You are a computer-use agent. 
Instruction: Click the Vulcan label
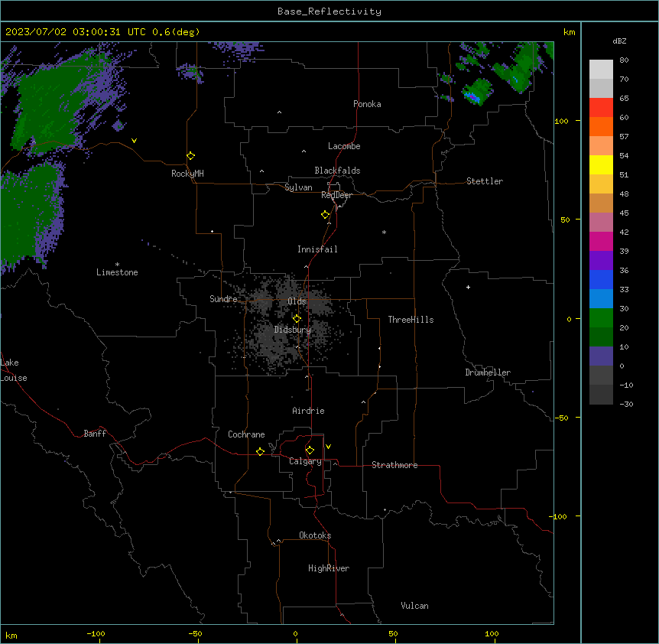click(415, 606)
